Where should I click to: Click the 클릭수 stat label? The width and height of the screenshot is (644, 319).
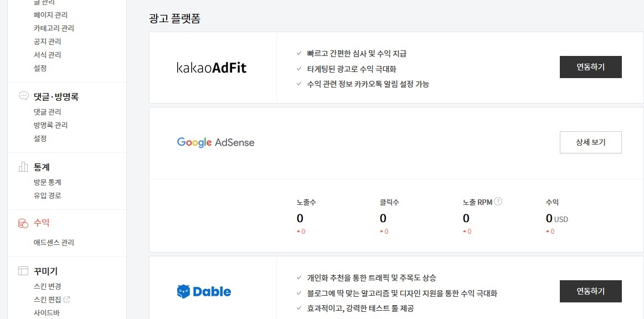(390, 202)
